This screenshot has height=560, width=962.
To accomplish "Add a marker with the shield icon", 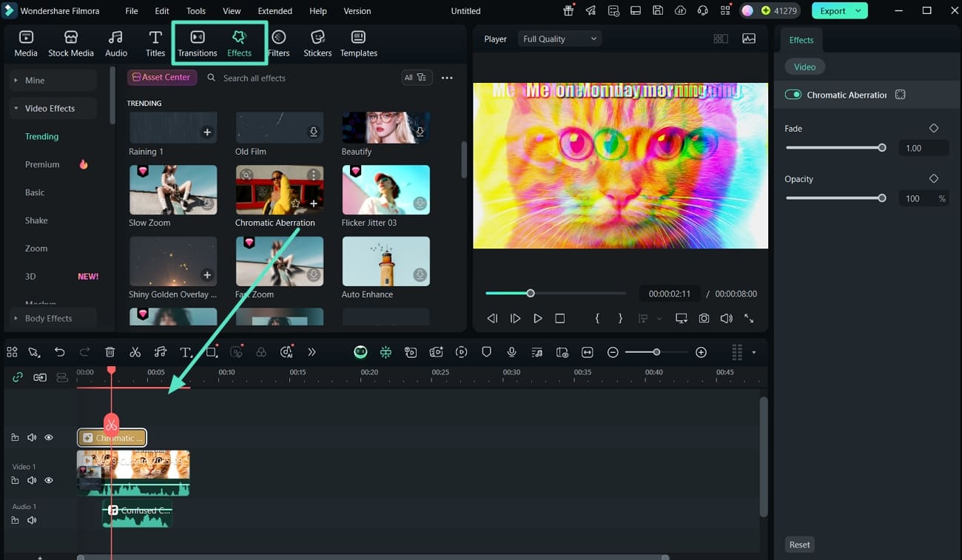I will click(x=486, y=352).
